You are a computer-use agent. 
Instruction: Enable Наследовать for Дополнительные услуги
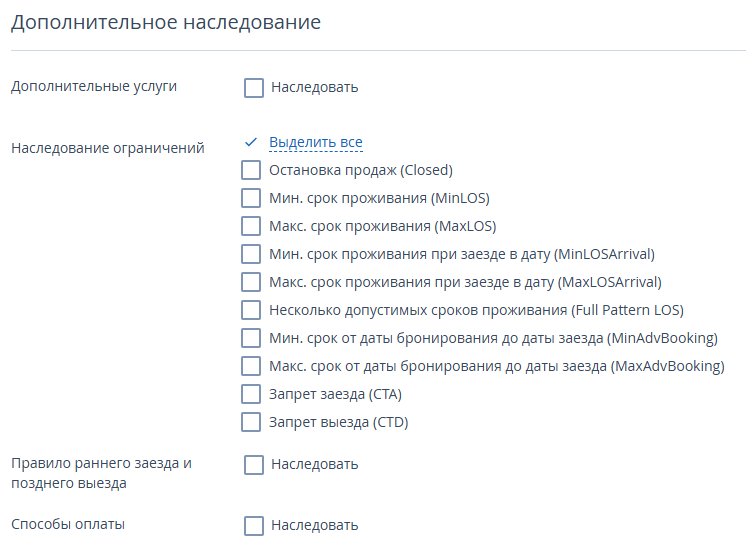coord(254,88)
